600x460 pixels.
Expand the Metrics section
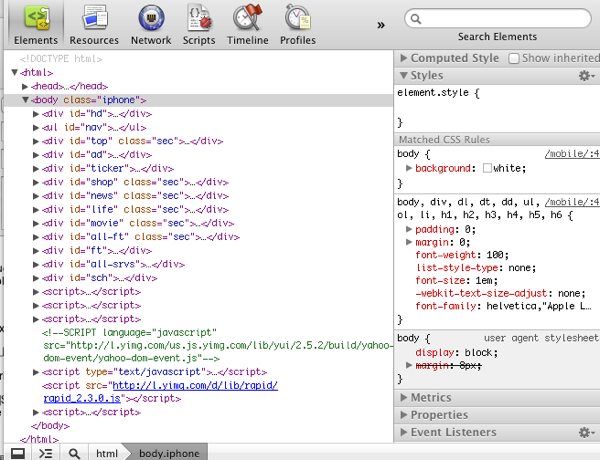pyautogui.click(x=403, y=397)
